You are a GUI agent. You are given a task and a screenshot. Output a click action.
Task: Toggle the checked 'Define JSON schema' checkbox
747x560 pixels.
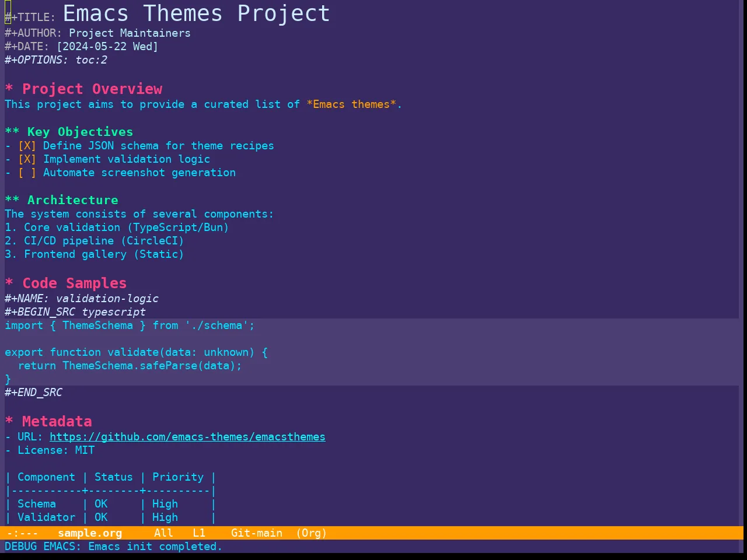tap(27, 146)
